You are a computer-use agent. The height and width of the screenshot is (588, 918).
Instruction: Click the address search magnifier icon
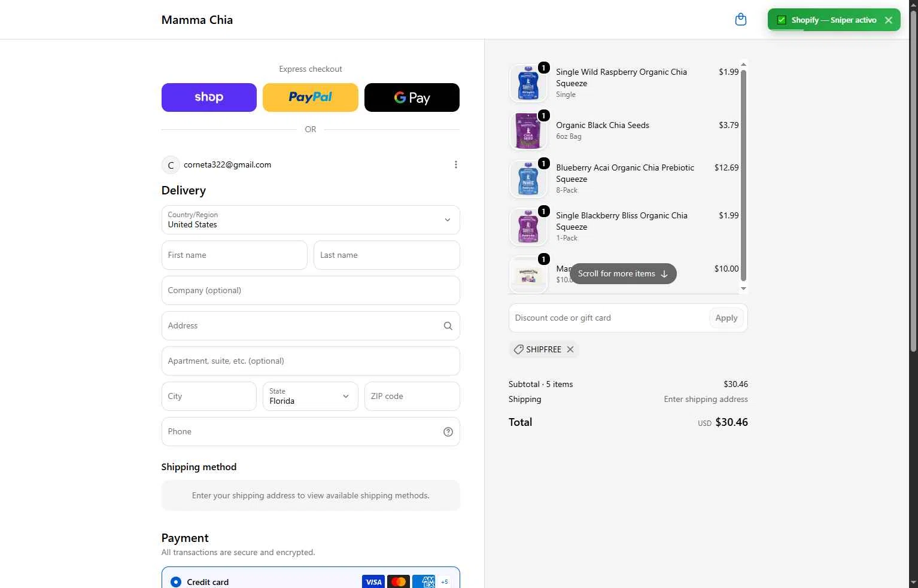tap(448, 326)
